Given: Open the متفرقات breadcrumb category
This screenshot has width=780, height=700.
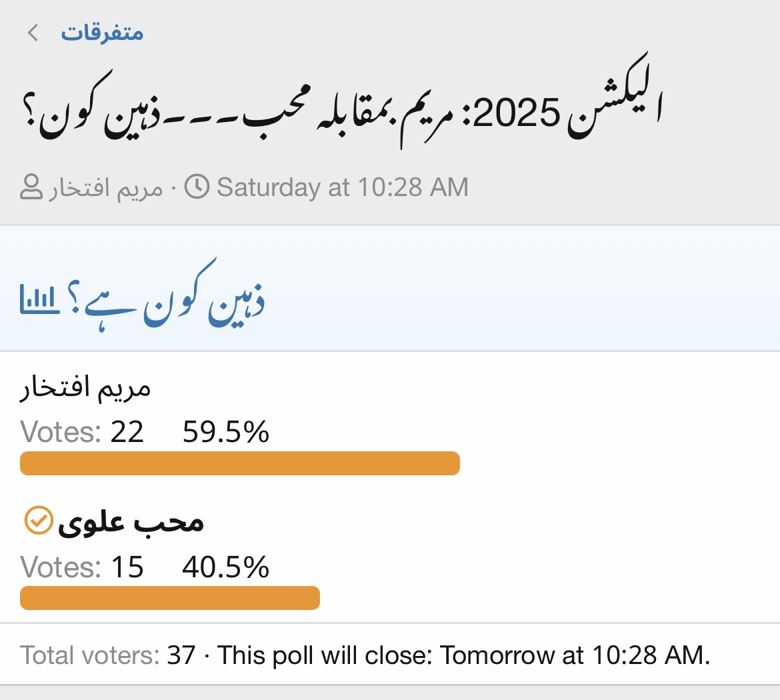Looking at the screenshot, I should point(102,33).
